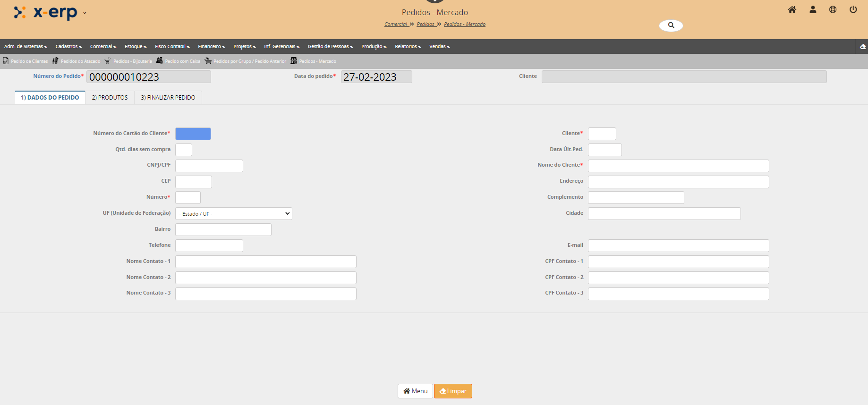This screenshot has width=868, height=405.
Task: Expand the Estado / UF dropdown
Action: [233, 214]
